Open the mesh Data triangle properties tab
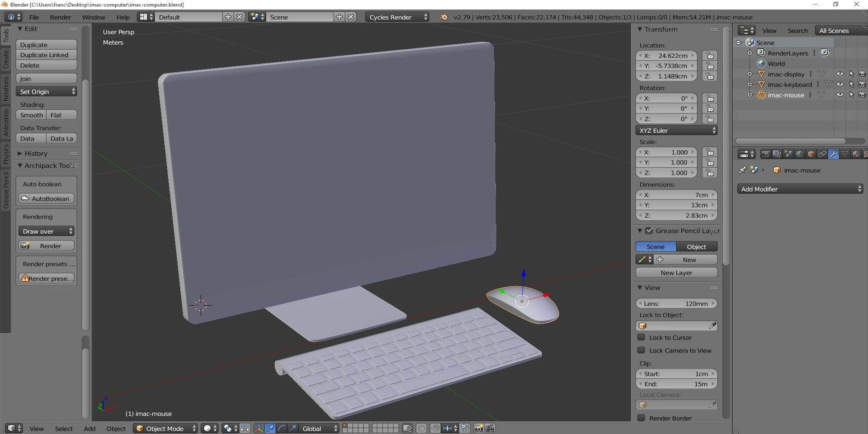 844,154
